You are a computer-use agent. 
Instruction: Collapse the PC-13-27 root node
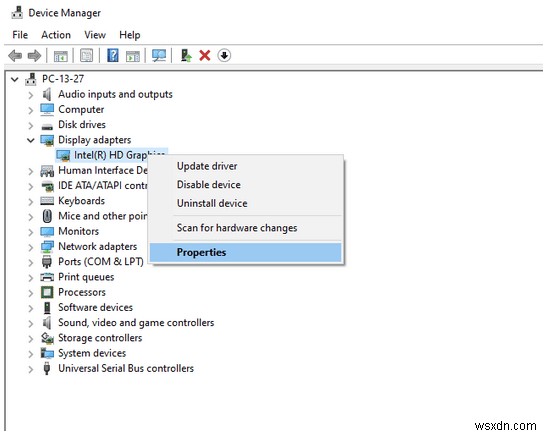pyautogui.click(x=15, y=79)
